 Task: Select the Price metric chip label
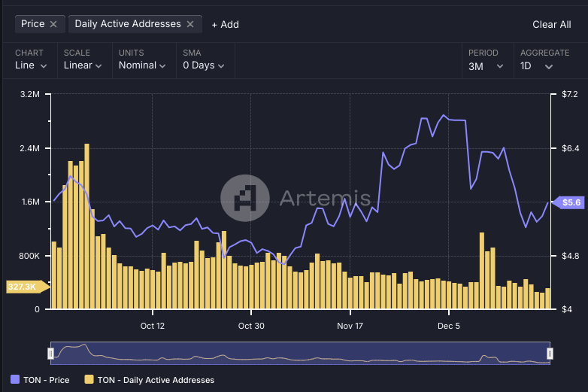[32, 24]
